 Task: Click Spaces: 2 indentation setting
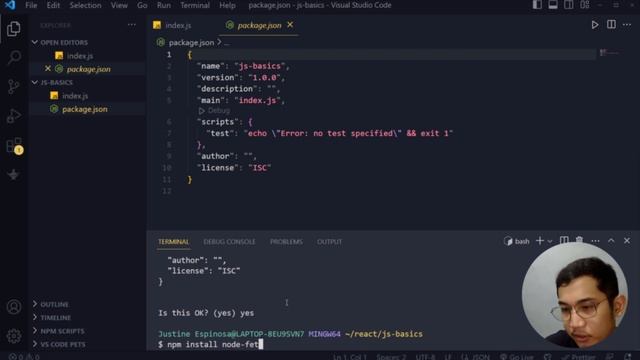pos(391,357)
